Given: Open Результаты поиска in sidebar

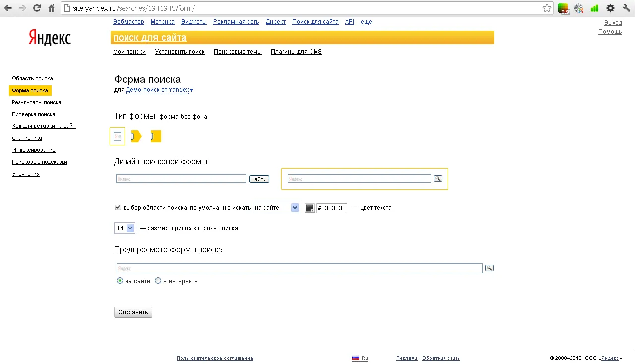Looking at the screenshot, I should click(x=37, y=102).
